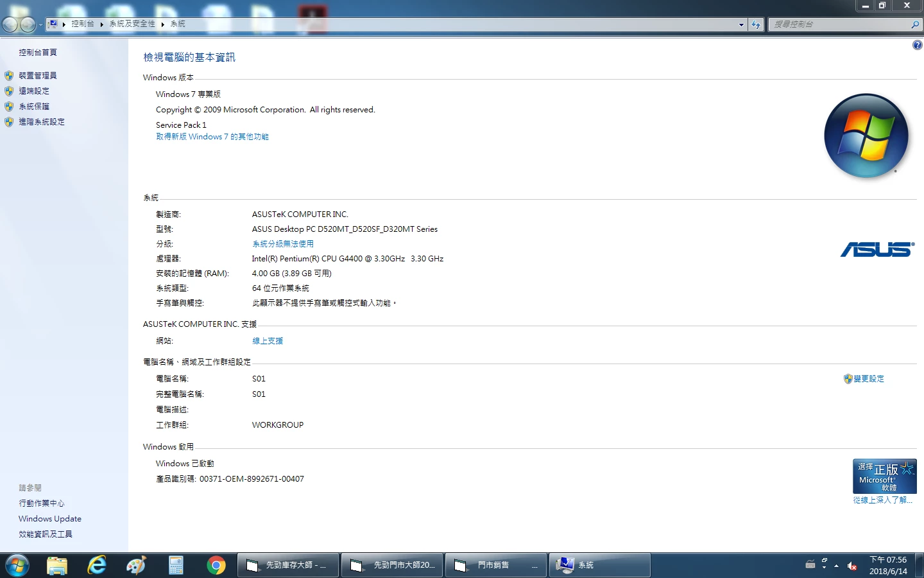This screenshot has width=924, height=578.
Task: Open File Explorer from the taskbar
Action: (57, 565)
